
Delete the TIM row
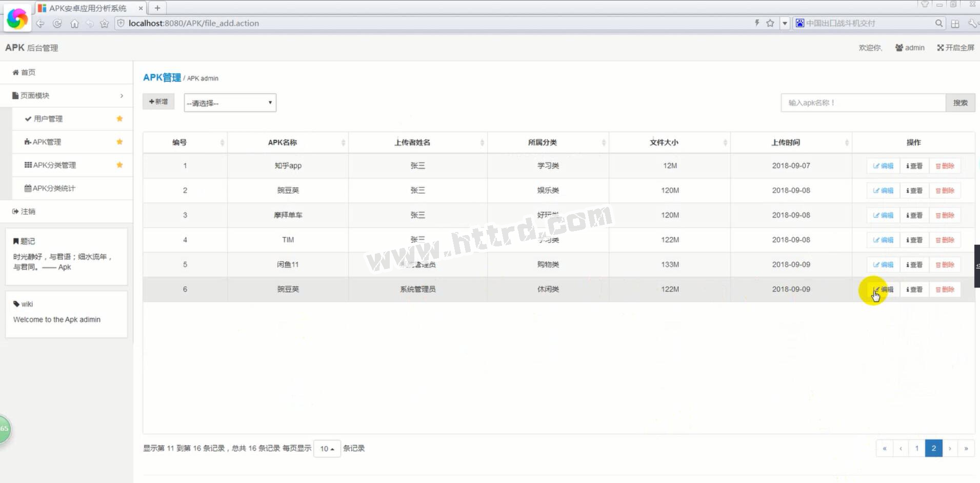point(945,240)
